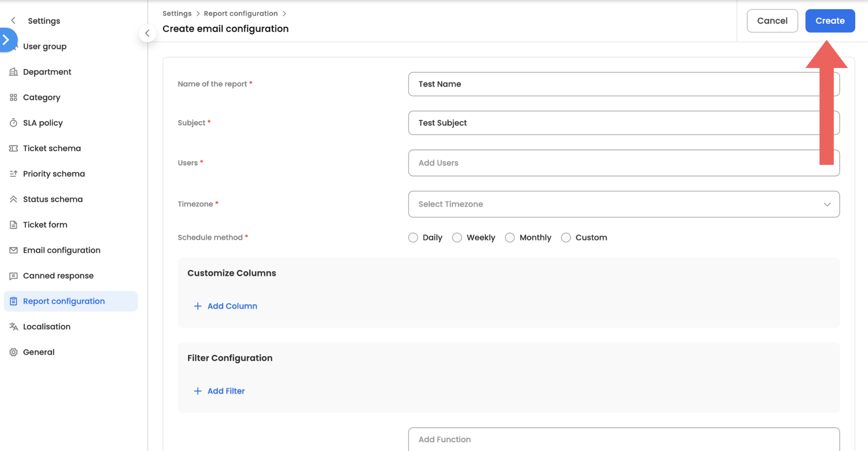Select the Weekly schedule radio button
This screenshot has height=451, width=868.
tap(457, 237)
